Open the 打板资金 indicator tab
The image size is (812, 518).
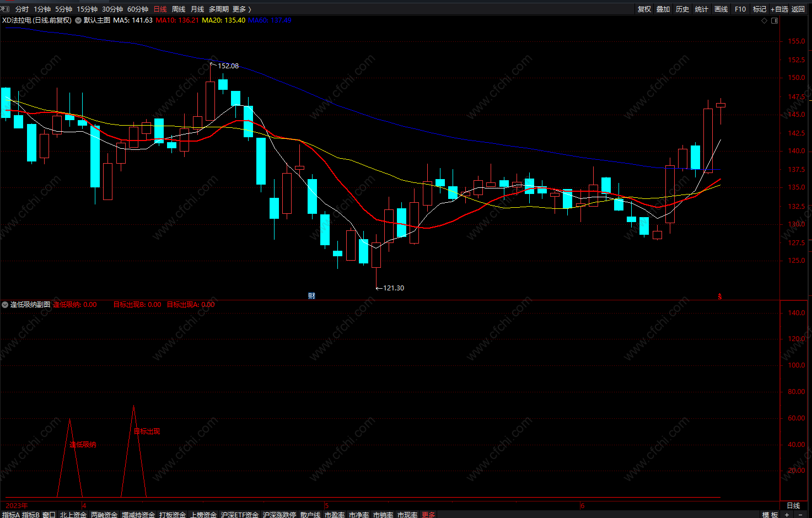click(x=173, y=515)
